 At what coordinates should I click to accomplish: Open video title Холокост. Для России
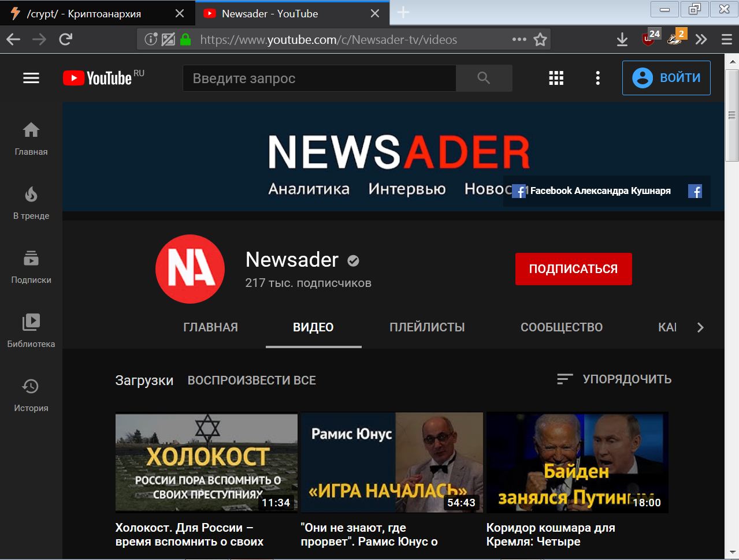(190, 535)
